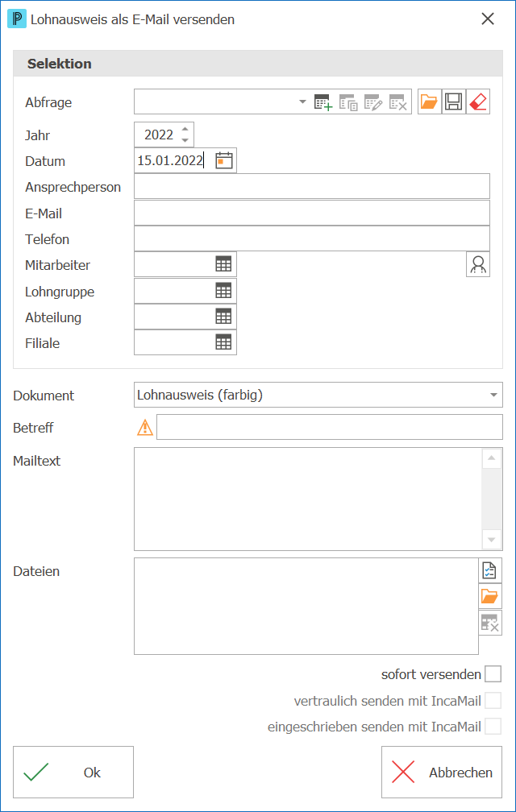Confirm with the Ok button

73,772
